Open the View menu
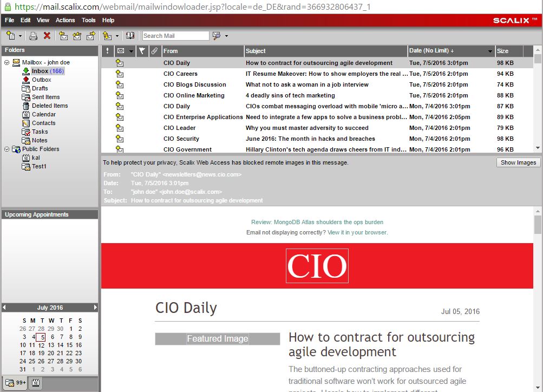This screenshot has height=392, width=543. (43, 20)
